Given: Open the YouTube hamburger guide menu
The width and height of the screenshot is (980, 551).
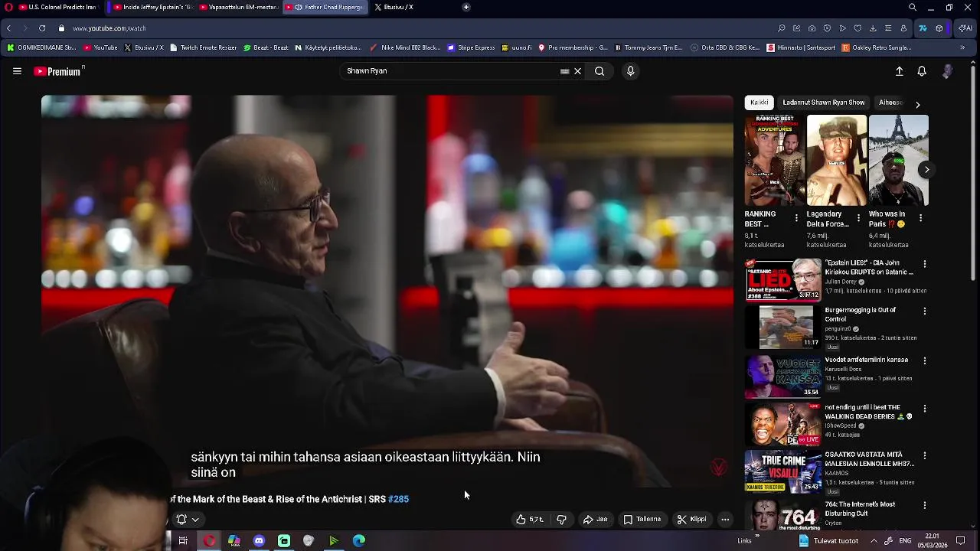Looking at the screenshot, I should coord(17,71).
